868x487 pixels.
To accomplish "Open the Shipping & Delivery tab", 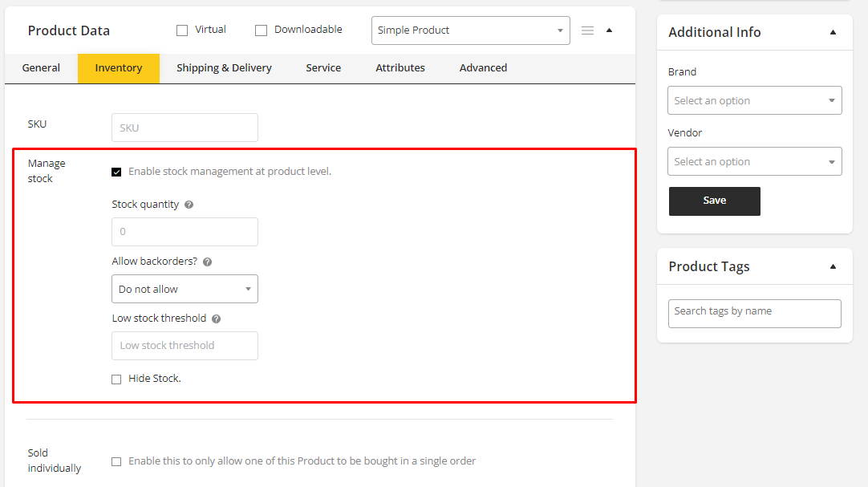I will point(224,68).
